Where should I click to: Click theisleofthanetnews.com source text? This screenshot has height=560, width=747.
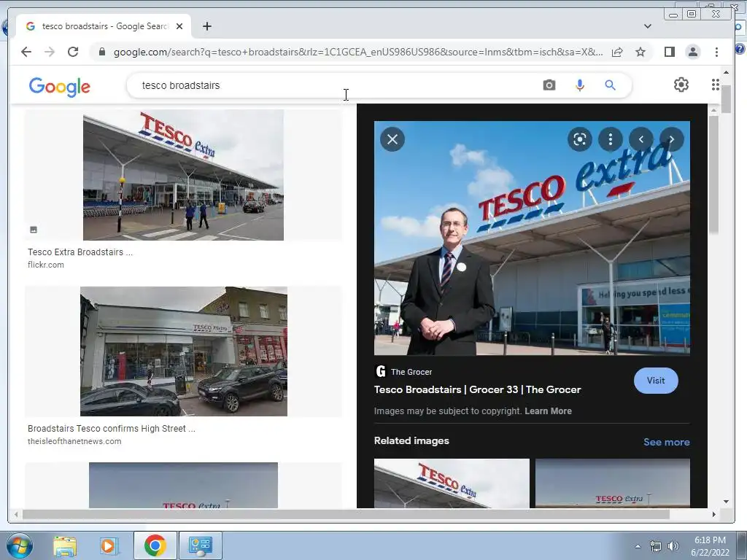click(x=74, y=441)
